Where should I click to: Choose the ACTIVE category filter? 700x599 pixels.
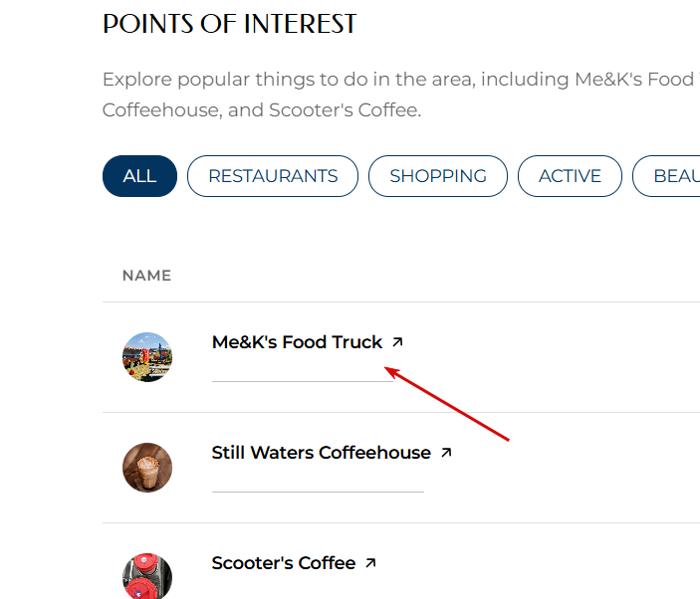point(570,176)
